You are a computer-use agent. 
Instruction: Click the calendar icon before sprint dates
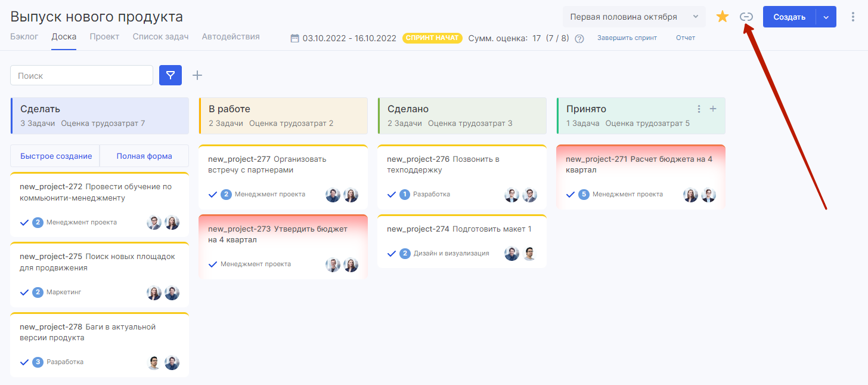pyautogui.click(x=294, y=38)
